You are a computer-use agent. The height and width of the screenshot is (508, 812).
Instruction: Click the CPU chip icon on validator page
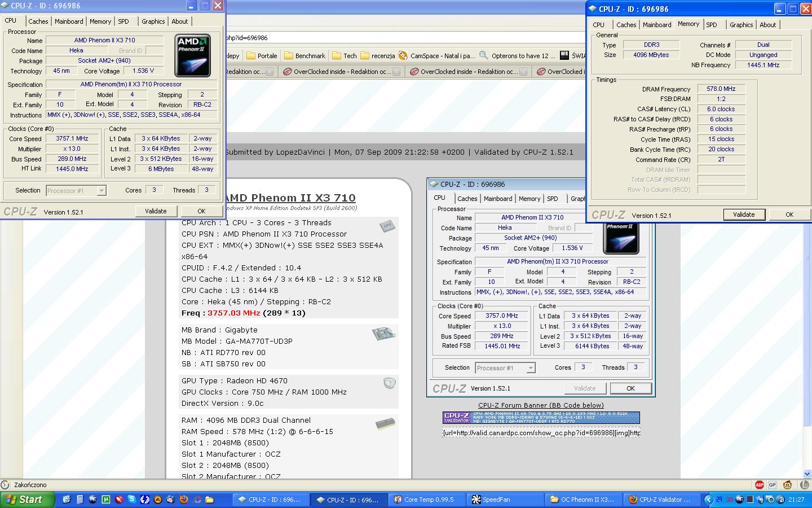coord(387,226)
